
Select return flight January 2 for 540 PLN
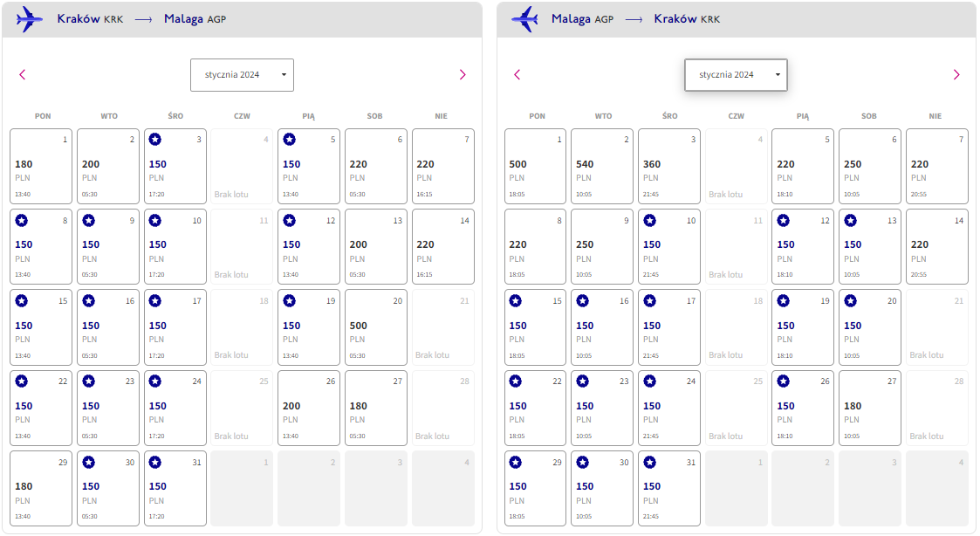(x=602, y=167)
